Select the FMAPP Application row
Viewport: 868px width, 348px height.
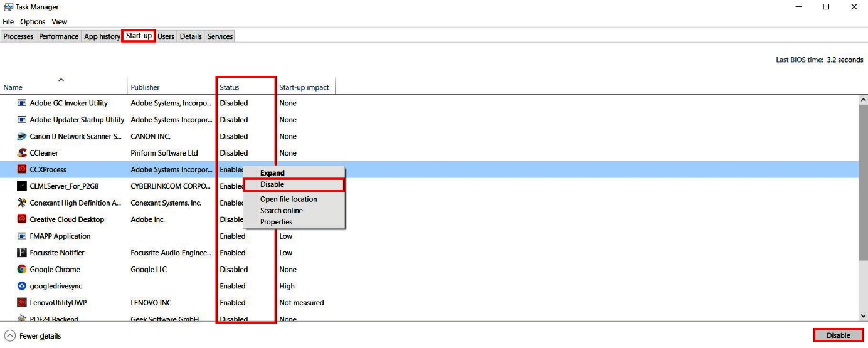pyautogui.click(x=60, y=236)
